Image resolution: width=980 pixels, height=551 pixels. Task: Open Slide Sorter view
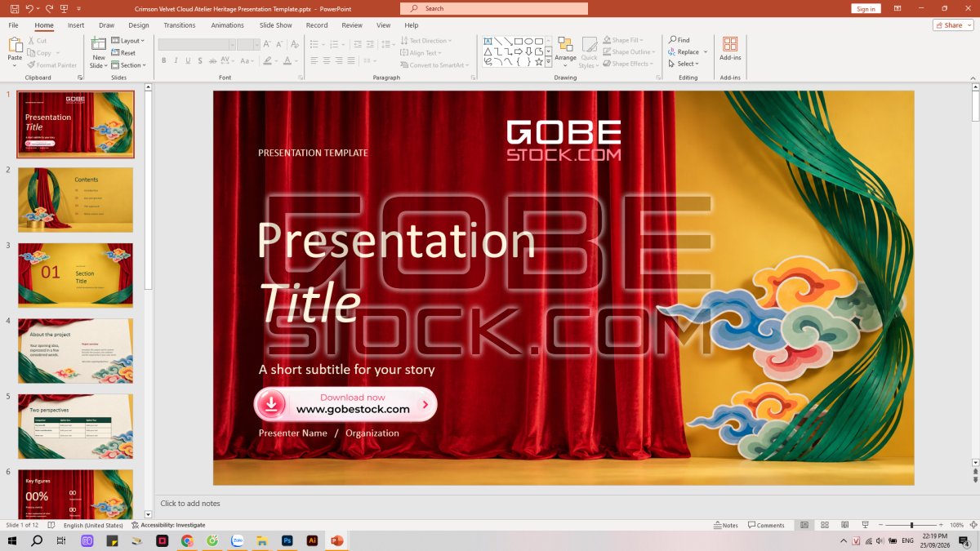[824, 525]
